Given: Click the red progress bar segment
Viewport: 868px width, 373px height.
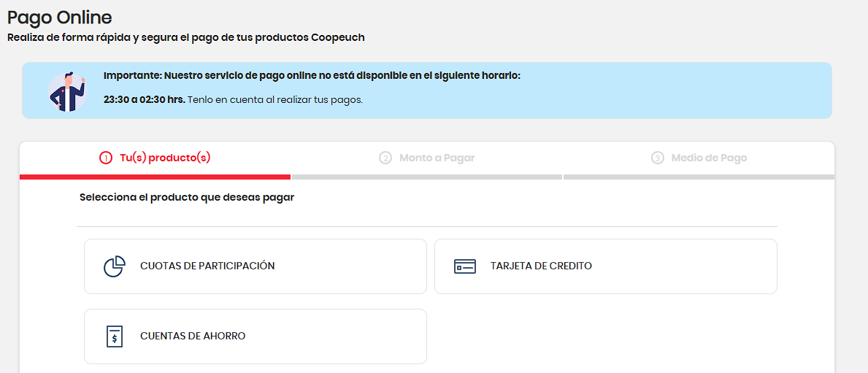Looking at the screenshot, I should point(155,177).
